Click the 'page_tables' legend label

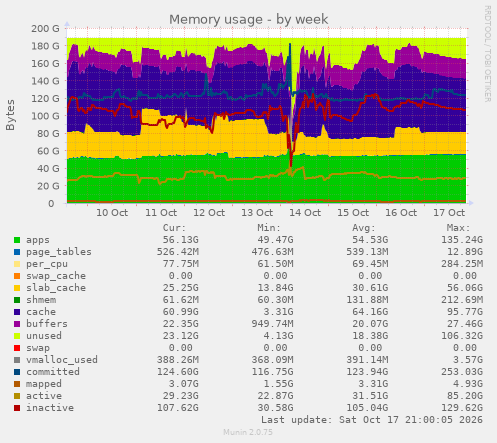pyautogui.click(x=59, y=252)
